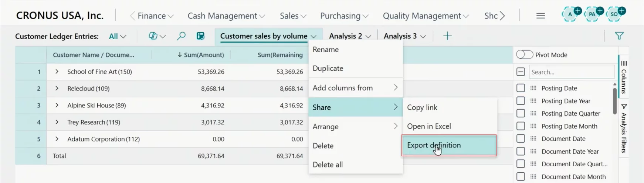Add a new analysis tab with plus icon

coord(447,36)
